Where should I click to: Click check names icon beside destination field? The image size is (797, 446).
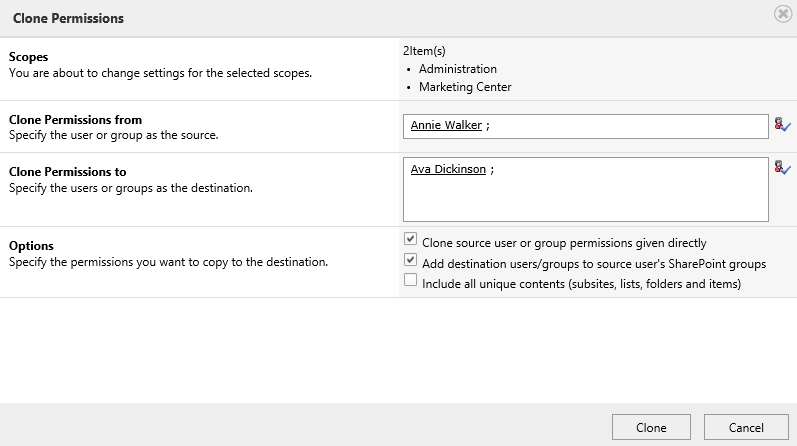coord(782,168)
